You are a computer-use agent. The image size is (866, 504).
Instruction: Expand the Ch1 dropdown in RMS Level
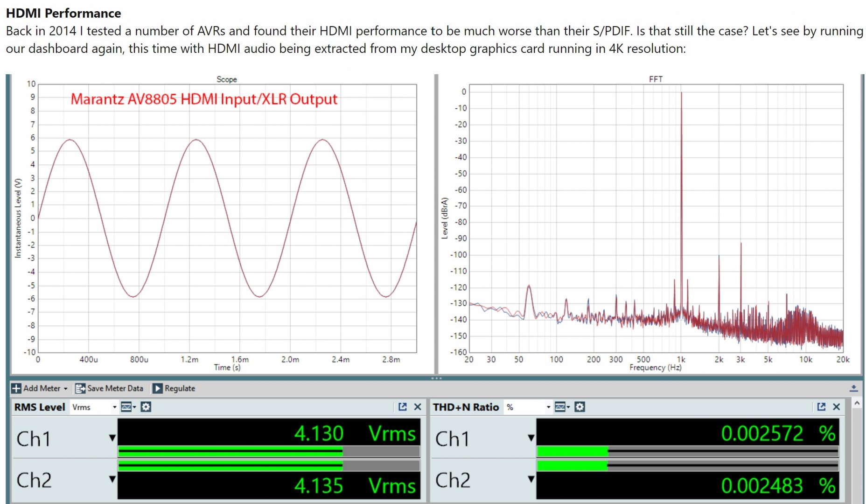click(x=112, y=438)
